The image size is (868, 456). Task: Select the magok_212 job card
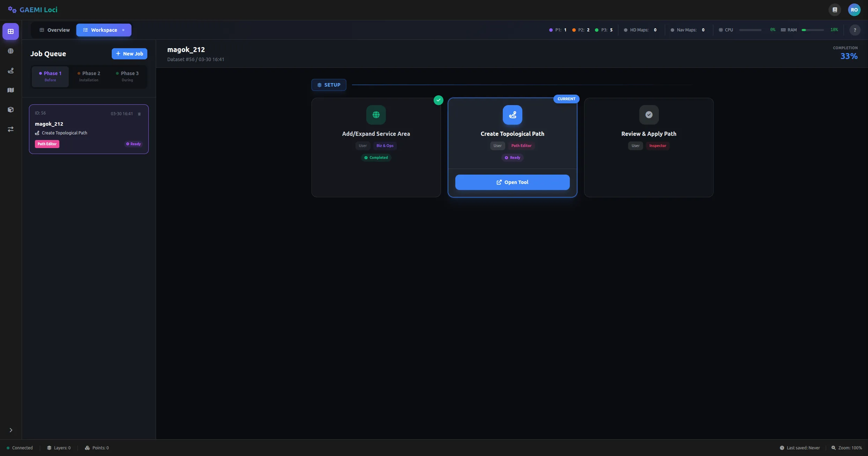pyautogui.click(x=89, y=129)
